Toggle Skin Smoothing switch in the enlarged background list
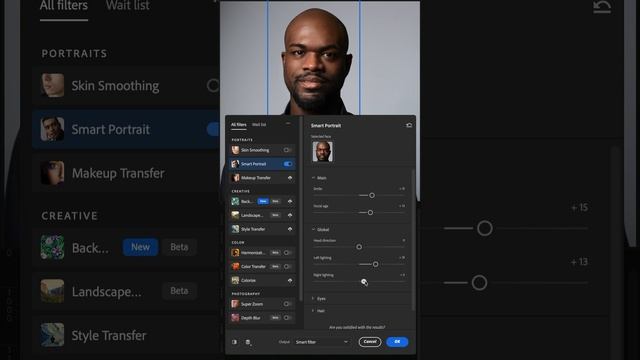This screenshot has width=640, height=360. click(213, 86)
